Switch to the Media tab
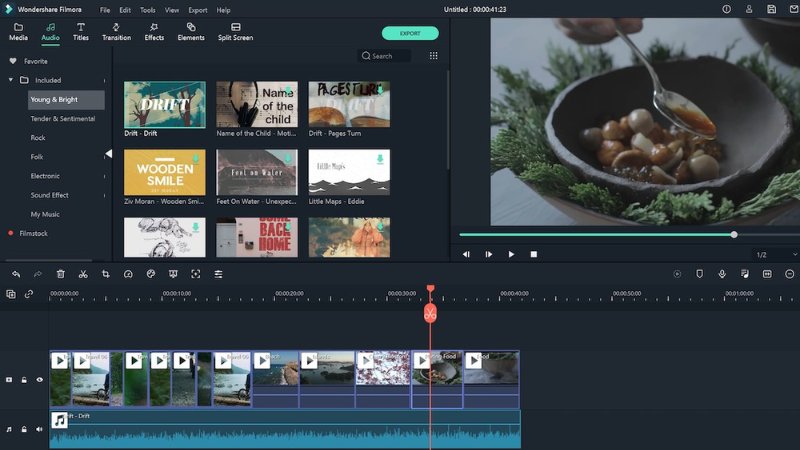The width and height of the screenshot is (800, 450). point(18,32)
